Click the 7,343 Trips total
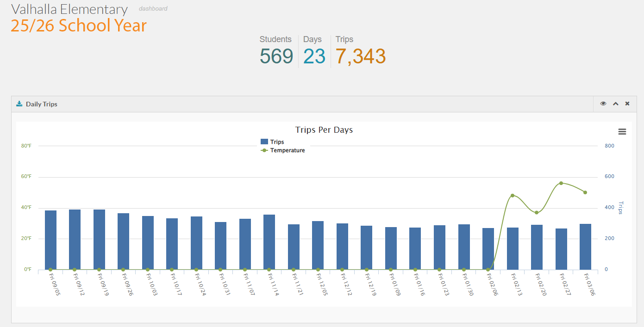Image resolution: width=644 pixels, height=327 pixels. pyautogui.click(x=360, y=56)
